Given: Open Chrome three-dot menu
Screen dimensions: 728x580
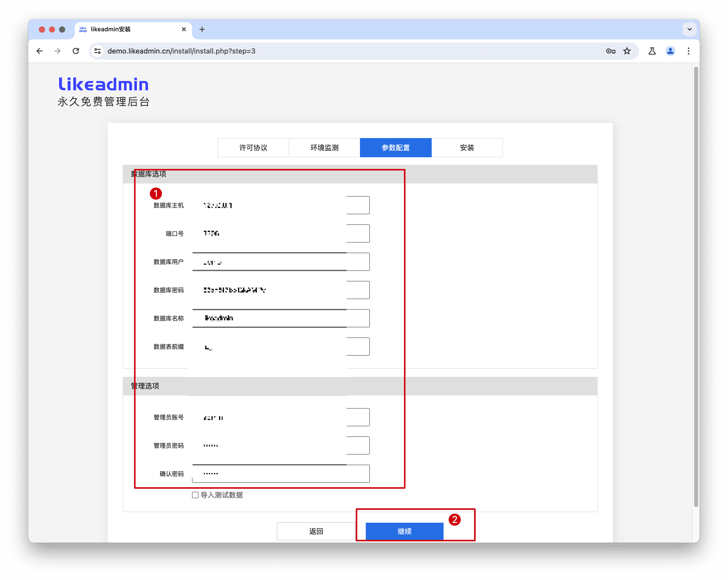Looking at the screenshot, I should pos(688,51).
